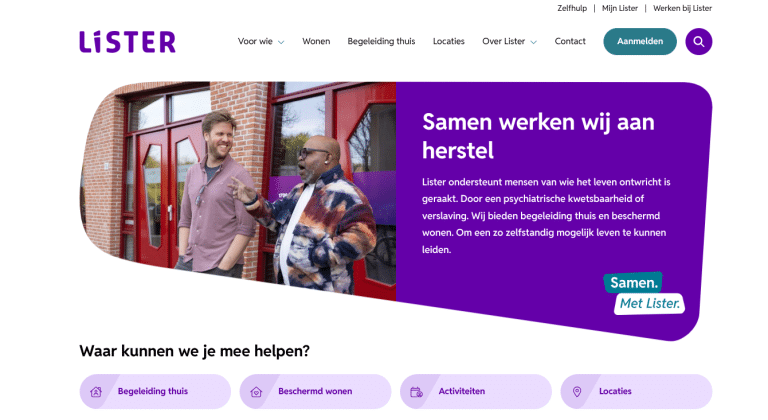Expand the Over Lister chevron

tap(533, 42)
